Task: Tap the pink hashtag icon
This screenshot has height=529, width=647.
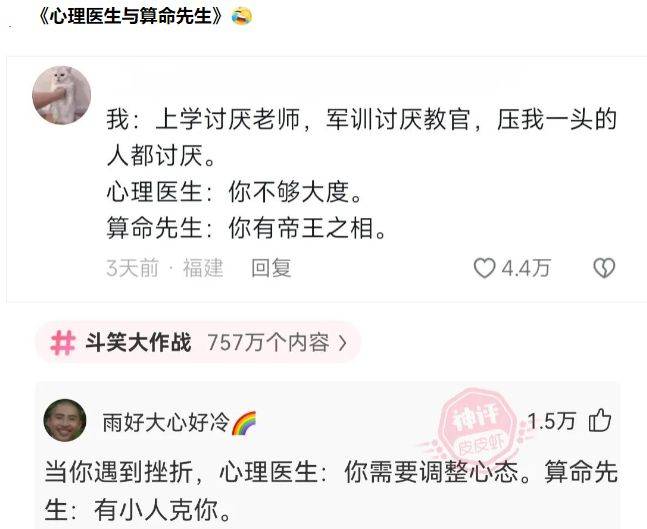Action: point(63,342)
